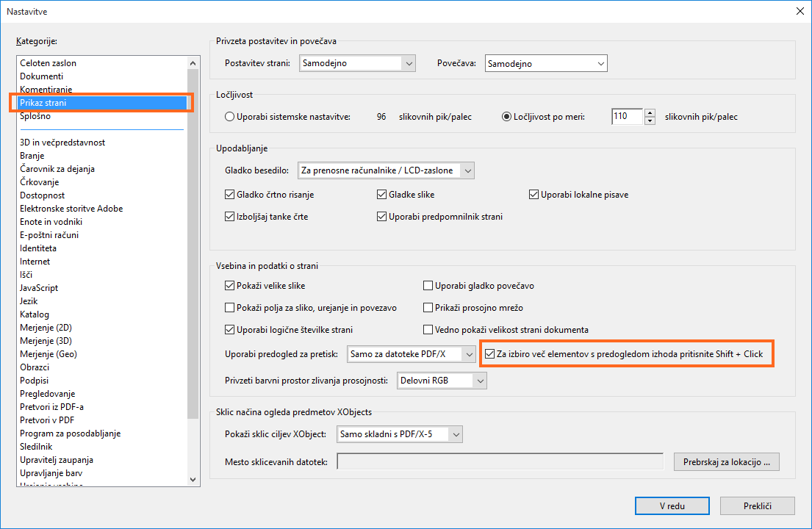This screenshot has width=812, height=529.
Task: Select Prikaz strani category
Action: (x=103, y=102)
